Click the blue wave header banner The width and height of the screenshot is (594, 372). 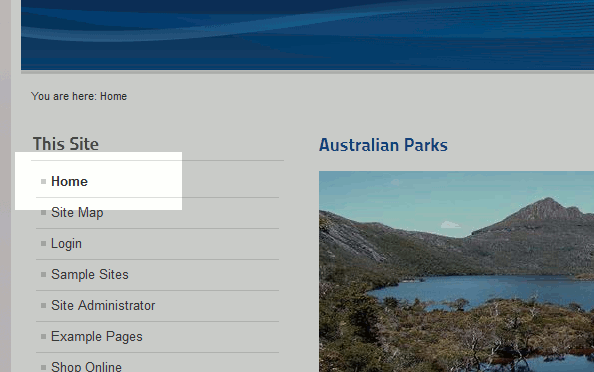308,35
